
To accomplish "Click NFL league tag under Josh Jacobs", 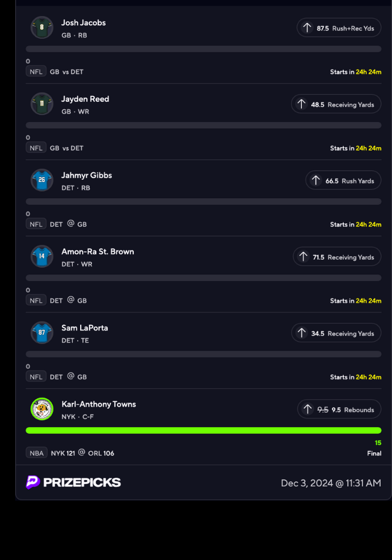I will pyautogui.click(x=36, y=72).
